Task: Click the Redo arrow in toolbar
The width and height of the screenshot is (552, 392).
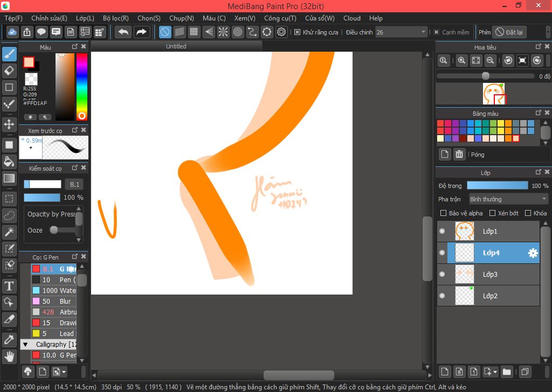Action: click(x=142, y=32)
